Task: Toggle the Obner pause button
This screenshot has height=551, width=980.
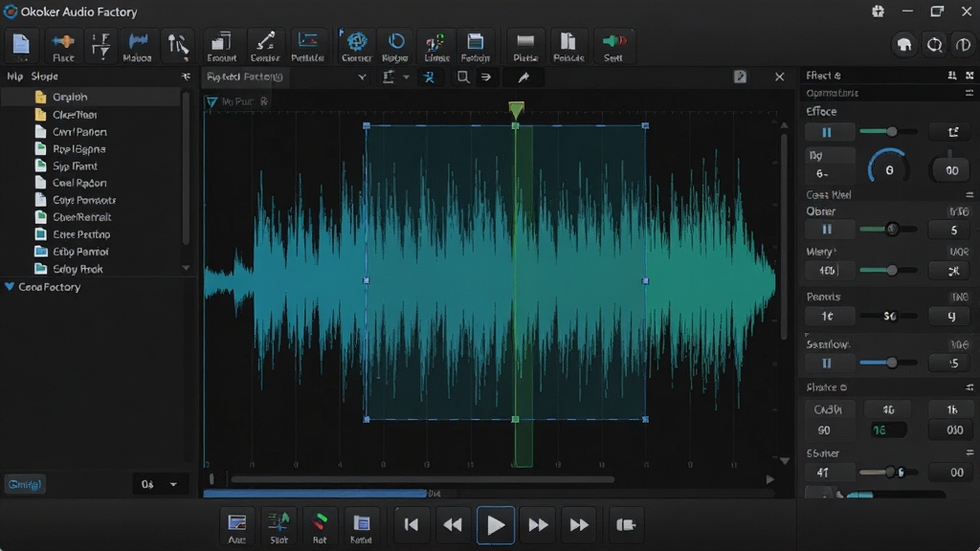Action: coord(827,230)
